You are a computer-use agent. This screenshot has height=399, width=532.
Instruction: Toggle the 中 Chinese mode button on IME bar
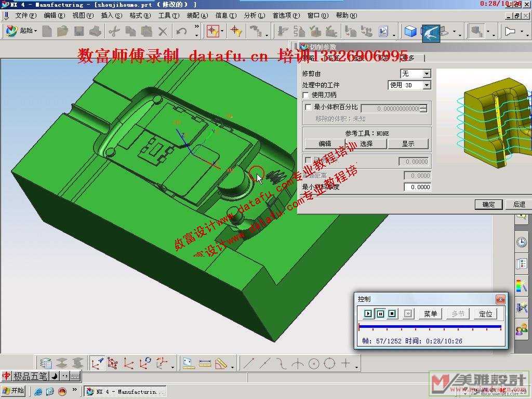(6, 376)
